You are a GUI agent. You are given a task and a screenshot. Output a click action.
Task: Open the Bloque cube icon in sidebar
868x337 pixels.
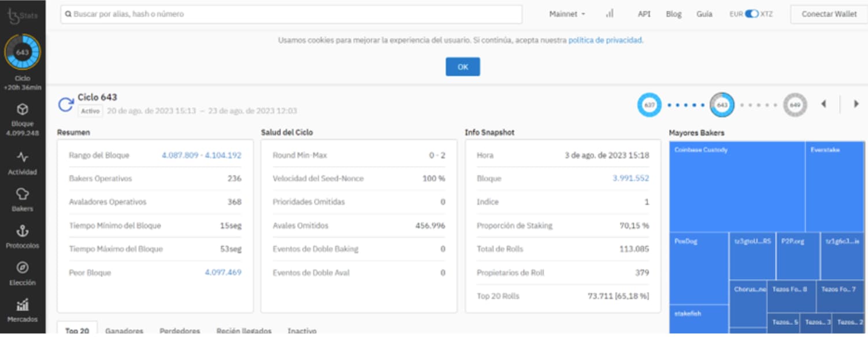pyautogui.click(x=22, y=110)
